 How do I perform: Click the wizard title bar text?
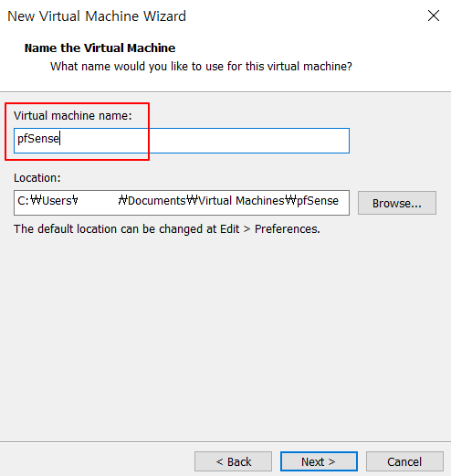coord(97,16)
